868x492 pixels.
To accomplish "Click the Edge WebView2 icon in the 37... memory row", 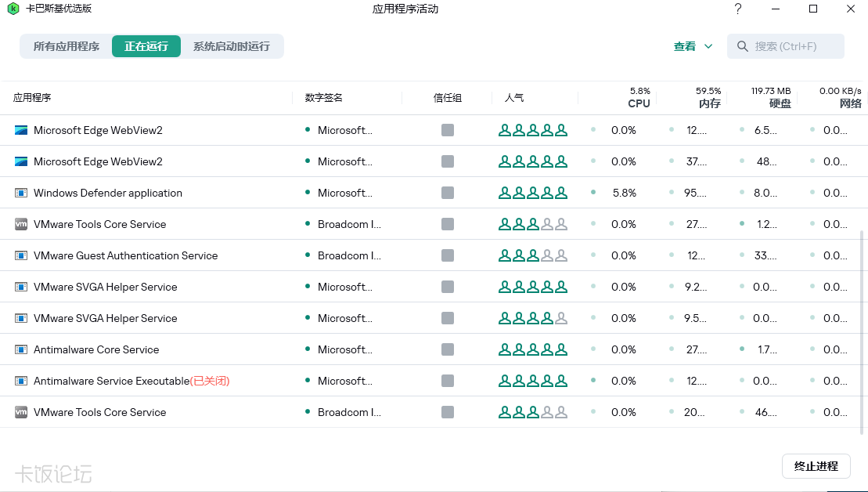I will tap(21, 162).
